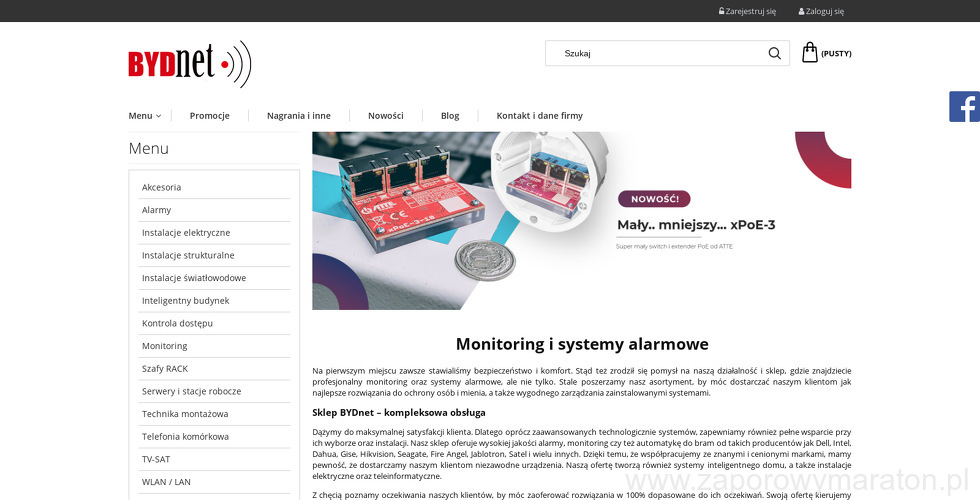Open the shopping bag cart icon
This screenshot has width=980, height=500.
click(x=809, y=52)
